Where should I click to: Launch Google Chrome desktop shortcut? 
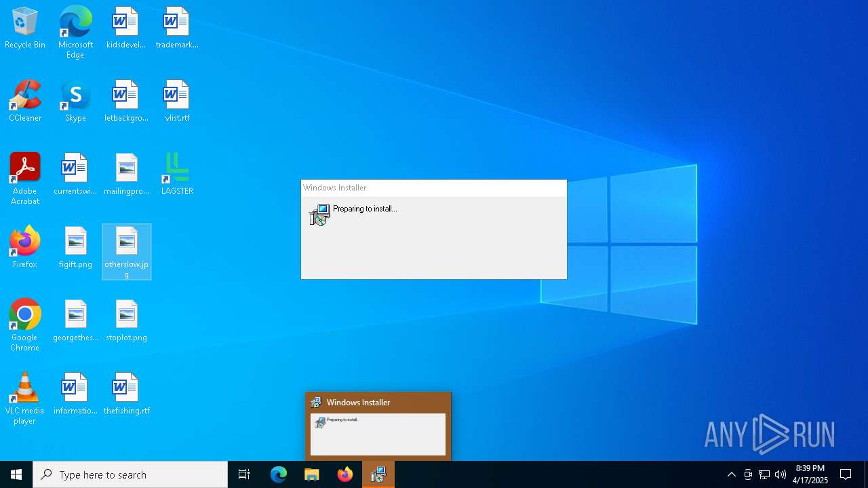[25, 325]
